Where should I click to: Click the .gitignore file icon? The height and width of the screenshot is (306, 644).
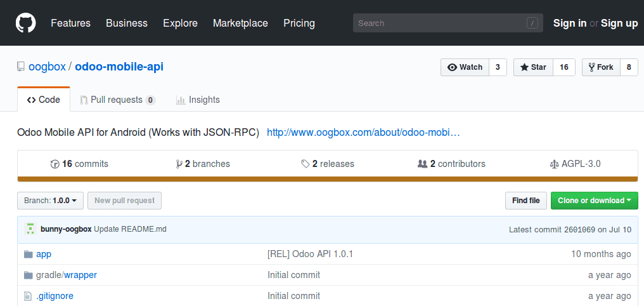pyautogui.click(x=28, y=296)
